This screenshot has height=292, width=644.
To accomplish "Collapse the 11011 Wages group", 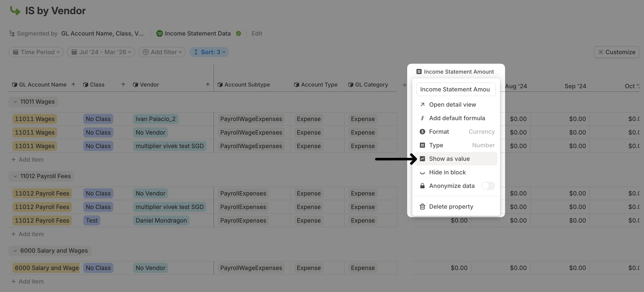I will click(x=15, y=102).
